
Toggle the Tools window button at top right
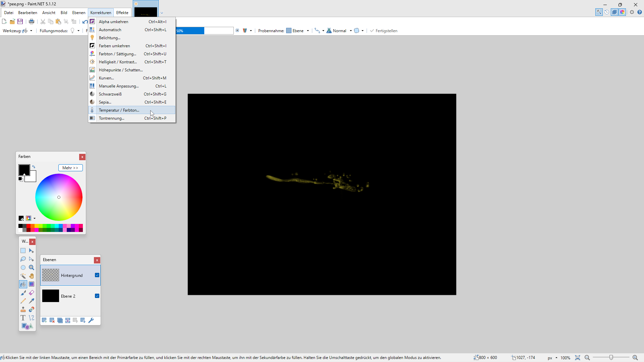599,12
